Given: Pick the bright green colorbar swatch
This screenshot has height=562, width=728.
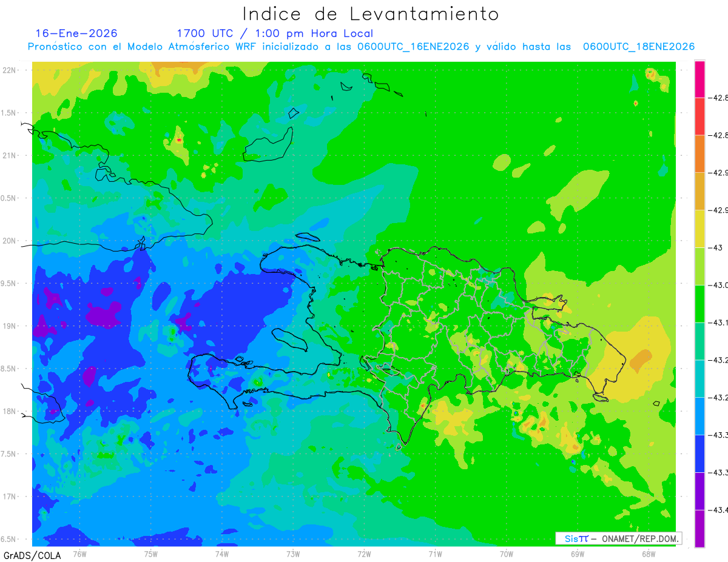Looking at the screenshot, I should click(x=699, y=304).
